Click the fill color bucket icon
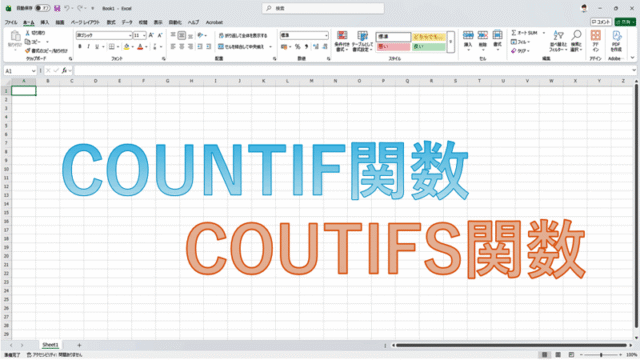Screen dimensions: 640x360 [x=127, y=47]
